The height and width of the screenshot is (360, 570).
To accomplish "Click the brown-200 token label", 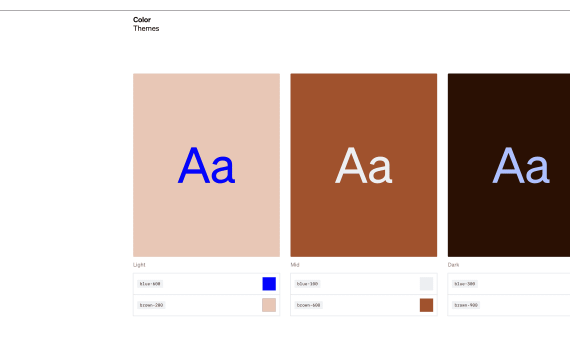I will point(151,305).
